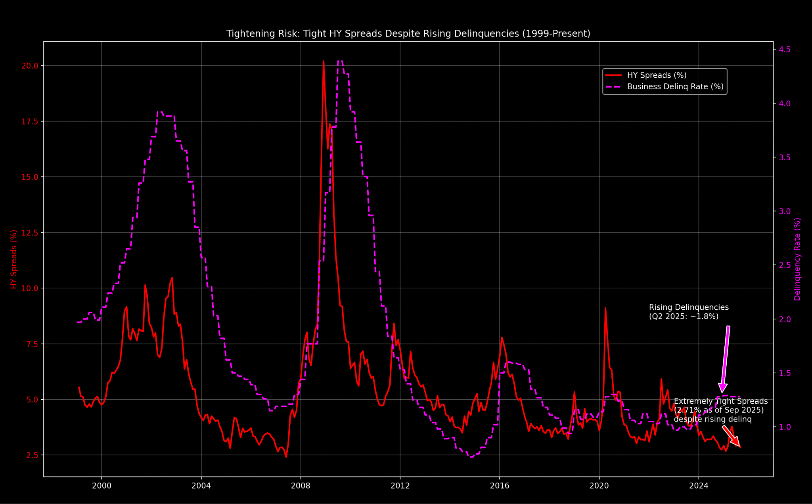Click the red line sample in legend

614,75
